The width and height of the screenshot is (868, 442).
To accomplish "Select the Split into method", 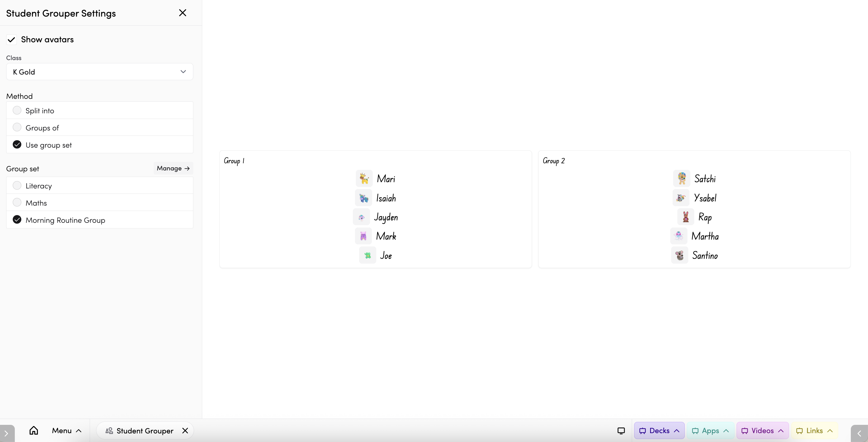I will [17, 110].
